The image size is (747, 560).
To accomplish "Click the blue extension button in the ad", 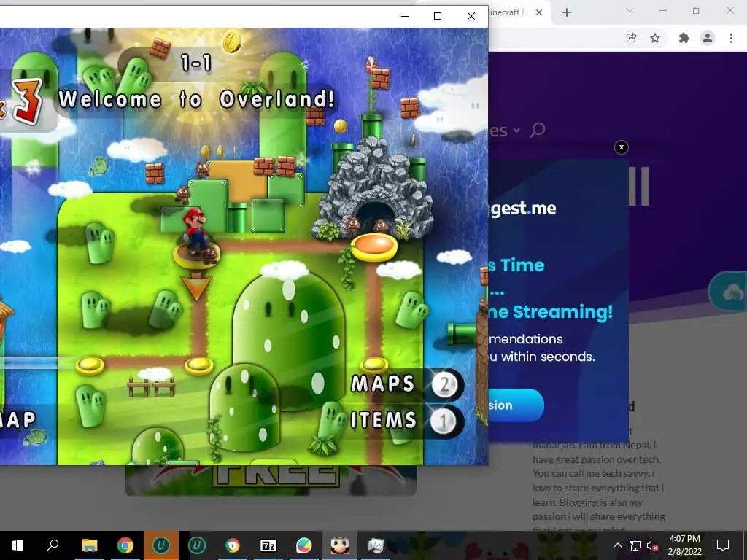I will (516, 405).
